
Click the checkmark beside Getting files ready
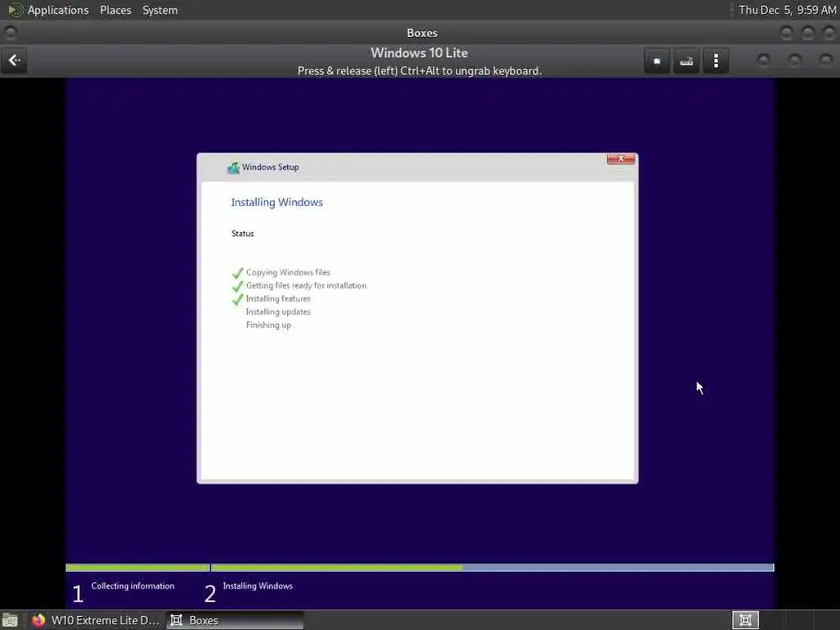pyautogui.click(x=237, y=286)
